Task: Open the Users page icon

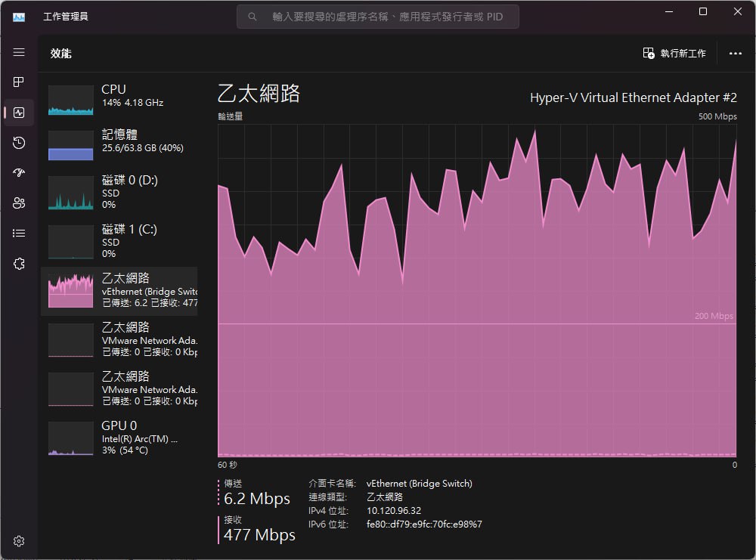Action: (x=19, y=203)
